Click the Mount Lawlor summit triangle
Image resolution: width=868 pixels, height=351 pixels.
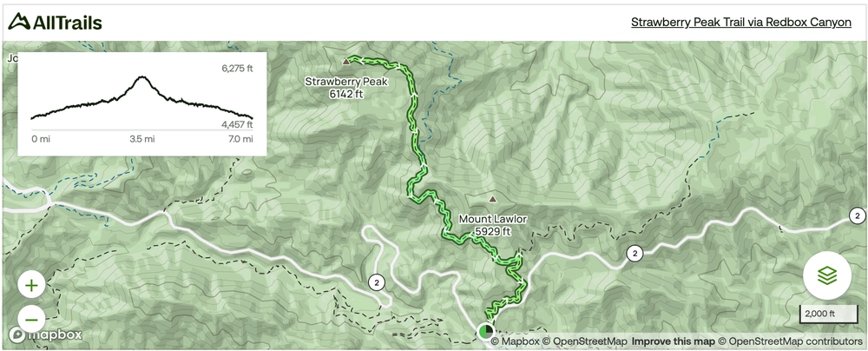coord(492,198)
